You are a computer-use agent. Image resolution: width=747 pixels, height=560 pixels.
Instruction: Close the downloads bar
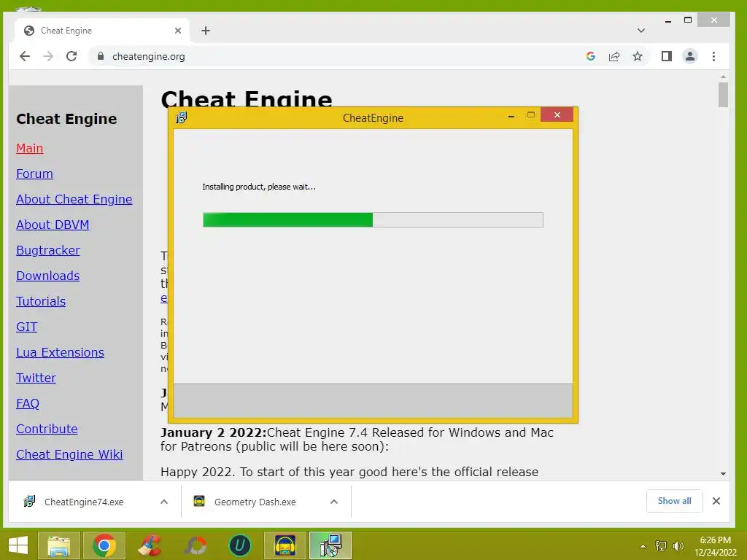click(716, 501)
